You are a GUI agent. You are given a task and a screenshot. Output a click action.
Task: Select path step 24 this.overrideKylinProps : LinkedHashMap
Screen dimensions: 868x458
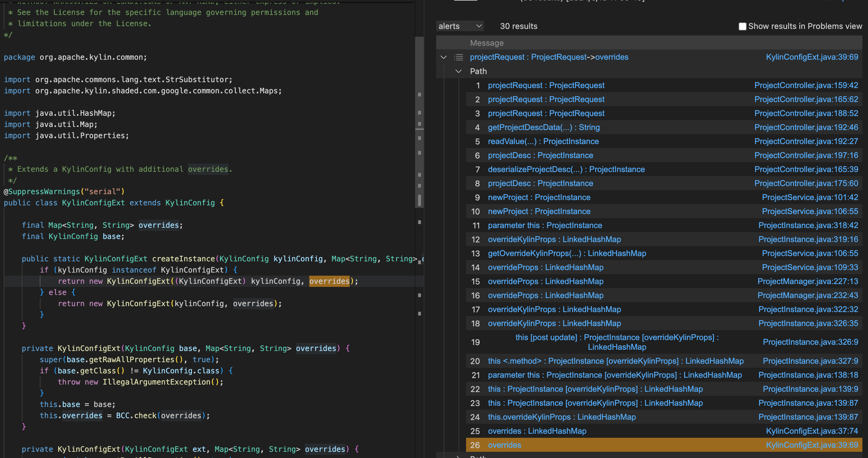[x=562, y=417]
